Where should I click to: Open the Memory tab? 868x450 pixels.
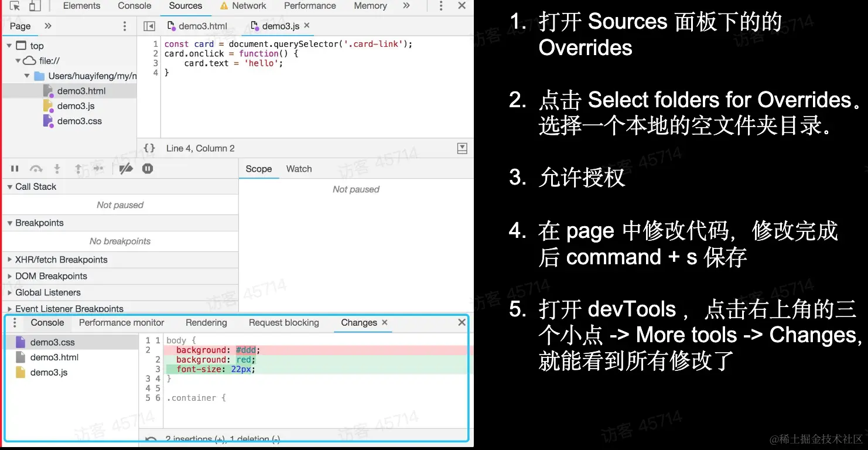(x=370, y=6)
